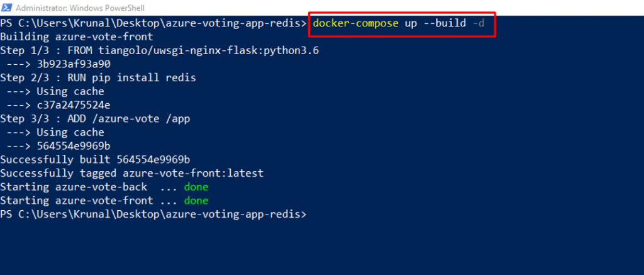This screenshot has height=275, width=644.
Task: Click the '--build' flag in command
Action: point(445,23)
